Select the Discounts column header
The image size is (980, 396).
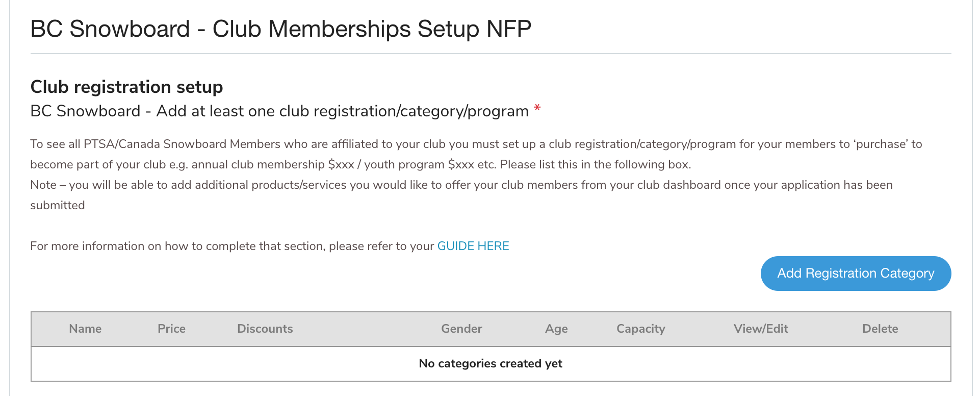265,329
